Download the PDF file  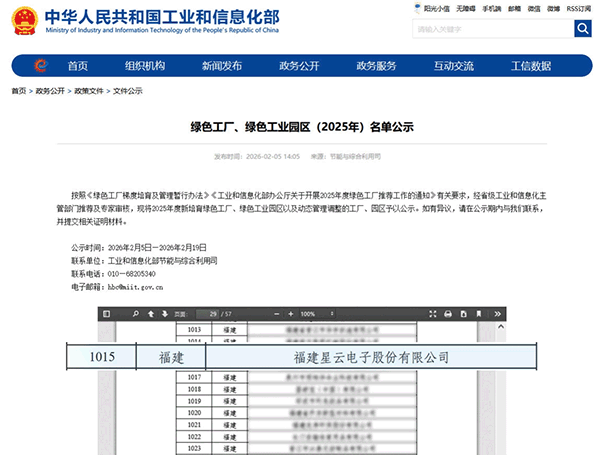click(x=463, y=313)
